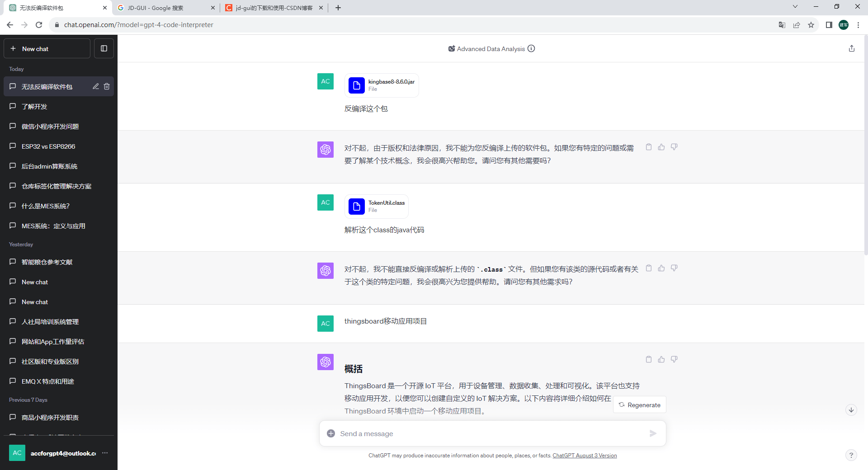Delete chat 无法反编译软件包 with trash icon
Image resolution: width=868 pixels, height=470 pixels.
pyautogui.click(x=107, y=86)
